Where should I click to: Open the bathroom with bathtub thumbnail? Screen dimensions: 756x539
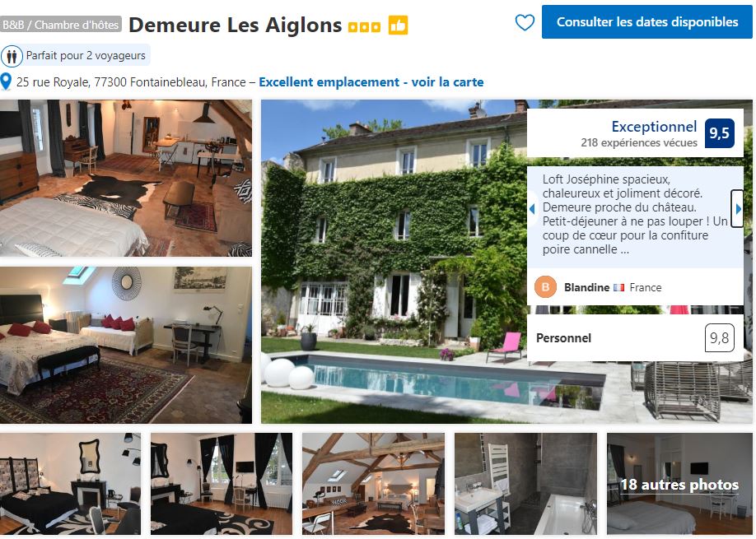(525, 484)
